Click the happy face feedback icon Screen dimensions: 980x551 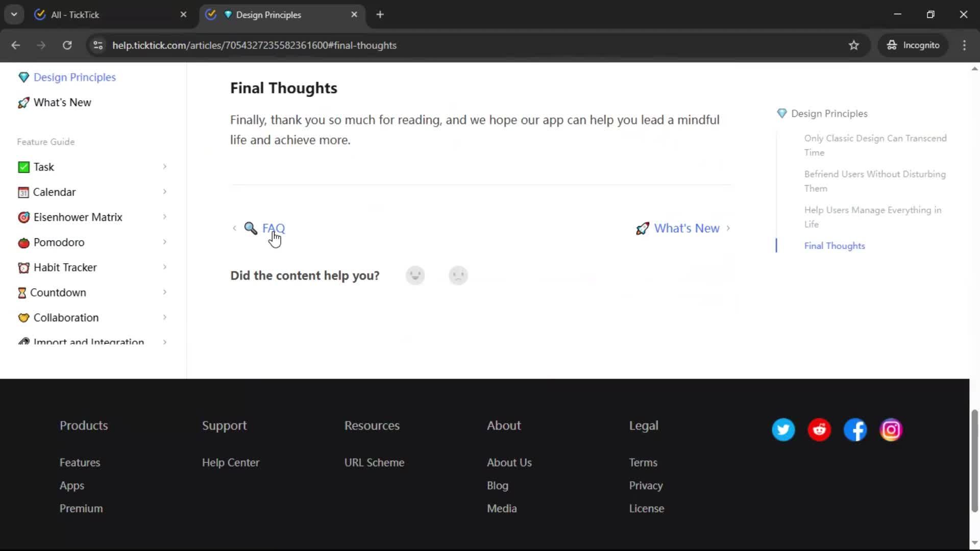point(415,275)
